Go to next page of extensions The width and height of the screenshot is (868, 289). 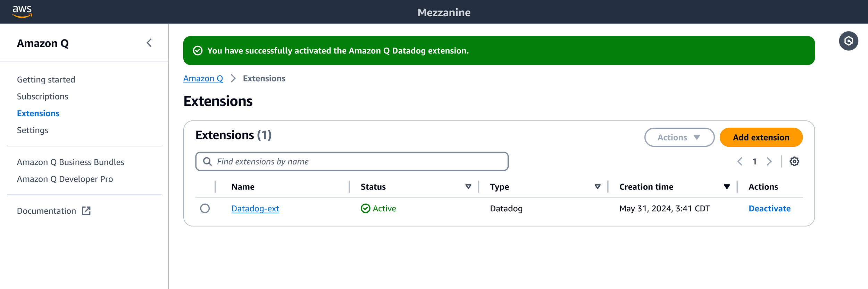[769, 161]
